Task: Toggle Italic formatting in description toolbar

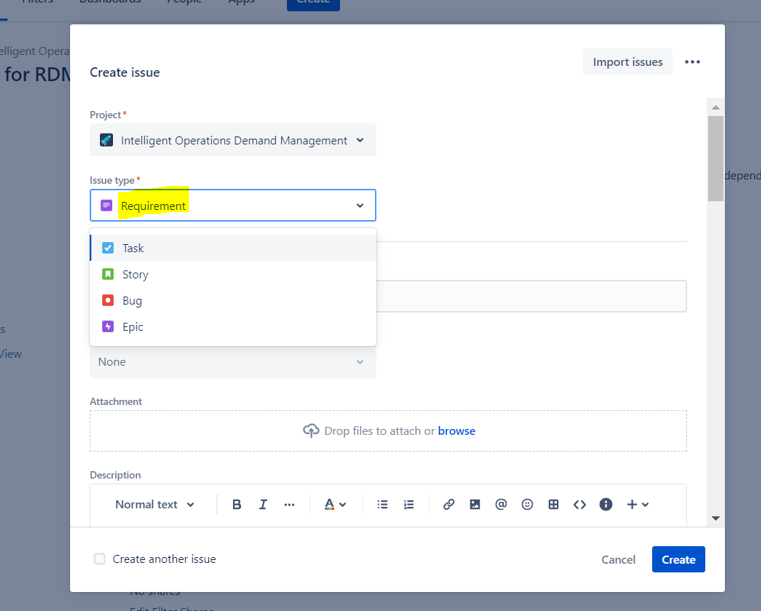Action: coord(263,505)
